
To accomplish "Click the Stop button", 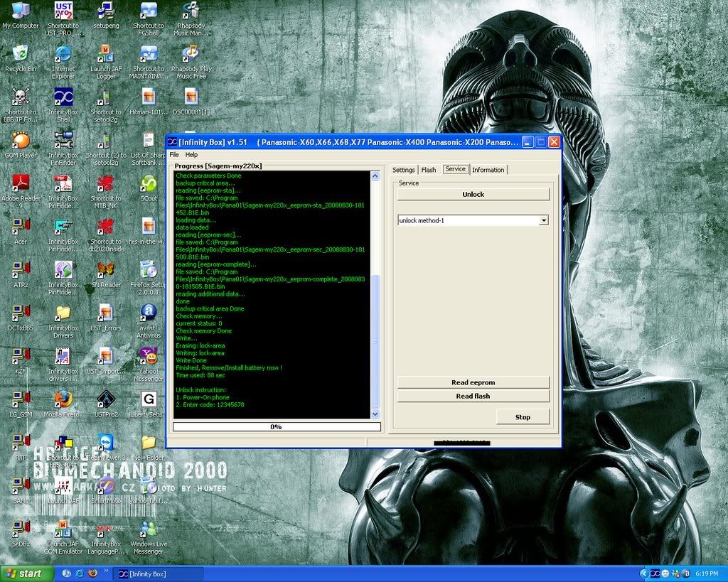I will 523,417.
